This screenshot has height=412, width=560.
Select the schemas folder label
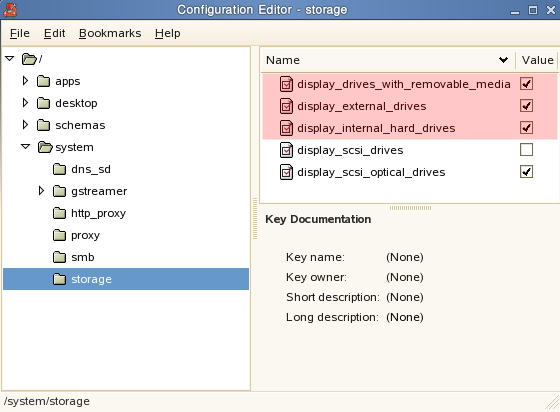[x=80, y=125]
